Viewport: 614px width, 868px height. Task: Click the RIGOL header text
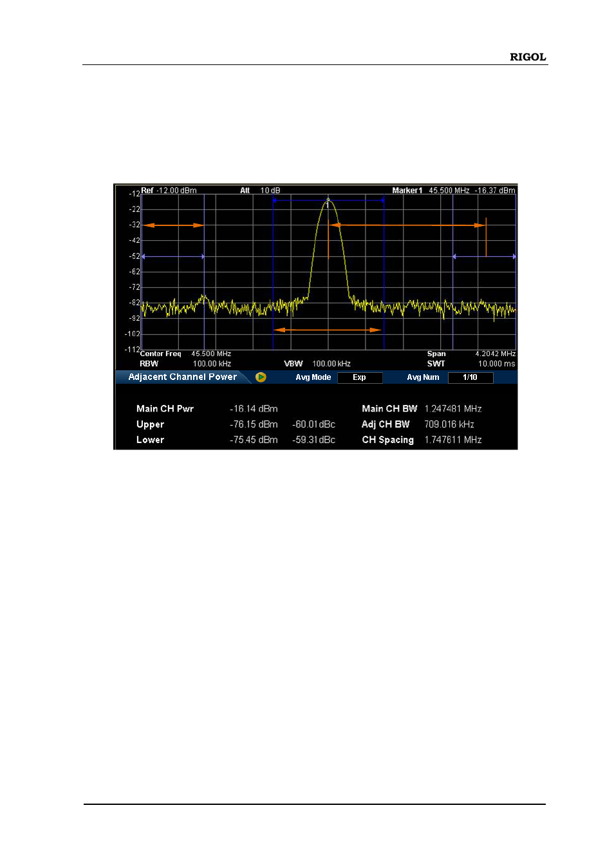527,57
